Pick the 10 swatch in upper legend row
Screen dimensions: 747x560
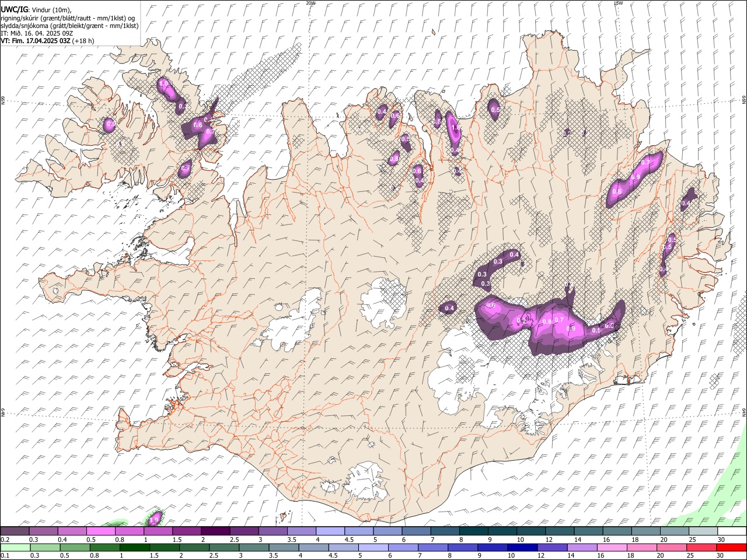[531, 531]
